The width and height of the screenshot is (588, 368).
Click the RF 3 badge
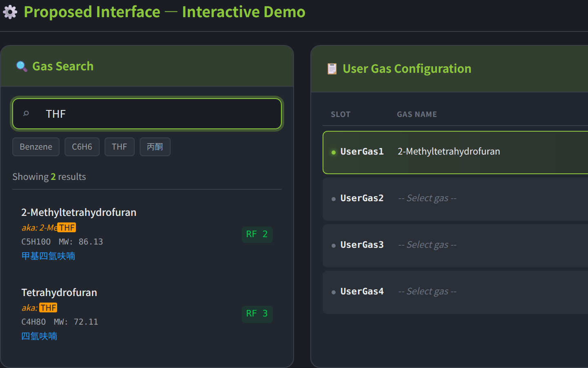click(x=257, y=314)
